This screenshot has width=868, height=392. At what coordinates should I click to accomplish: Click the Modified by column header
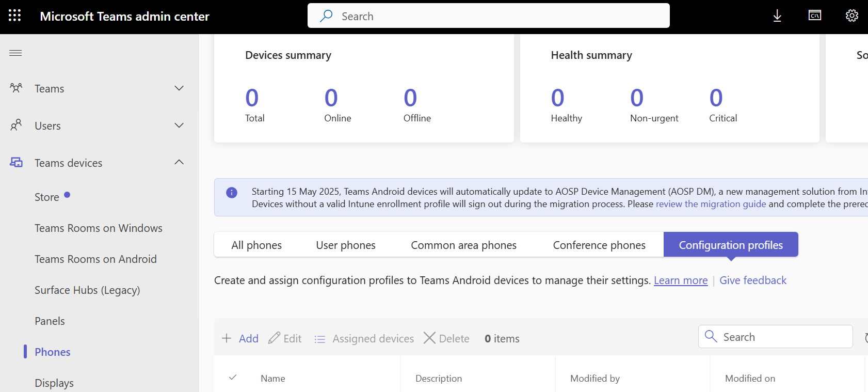[x=595, y=379]
